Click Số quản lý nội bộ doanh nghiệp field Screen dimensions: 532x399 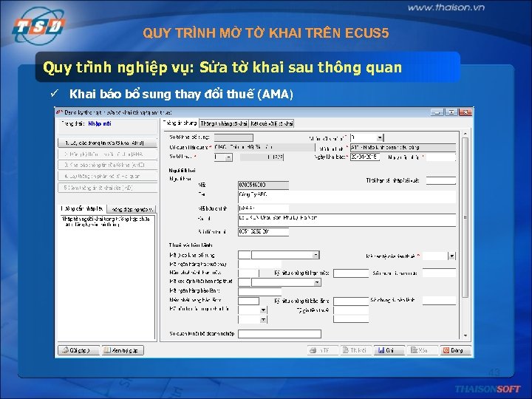279,334
